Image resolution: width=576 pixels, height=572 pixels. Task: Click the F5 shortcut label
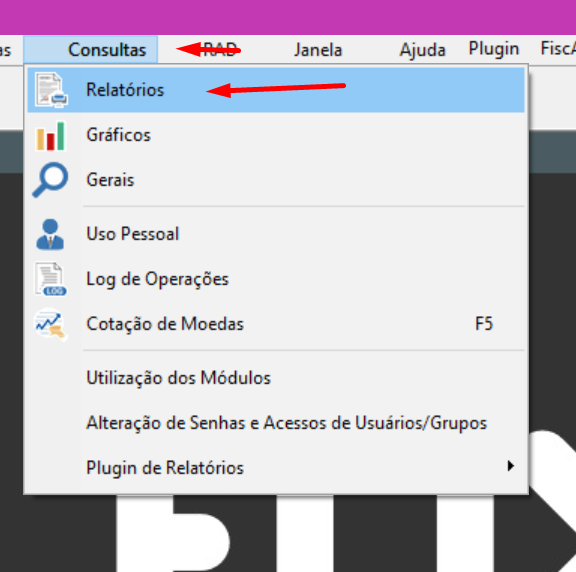point(484,324)
